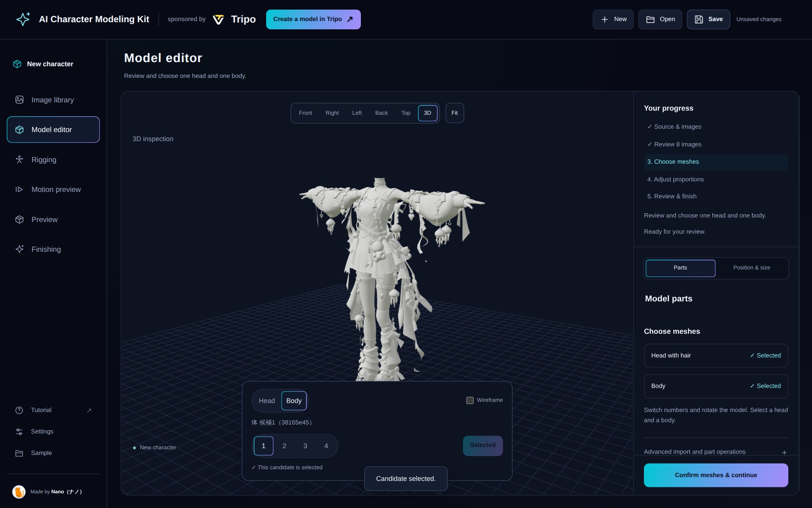Screen dimensions: 812x508
Task: Select body candidate 3
Action: pos(305,446)
